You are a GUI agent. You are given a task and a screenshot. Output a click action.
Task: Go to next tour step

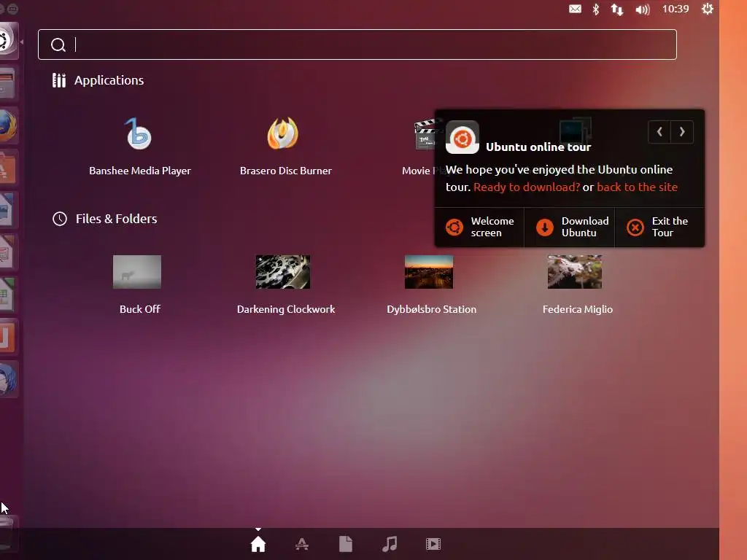(682, 132)
